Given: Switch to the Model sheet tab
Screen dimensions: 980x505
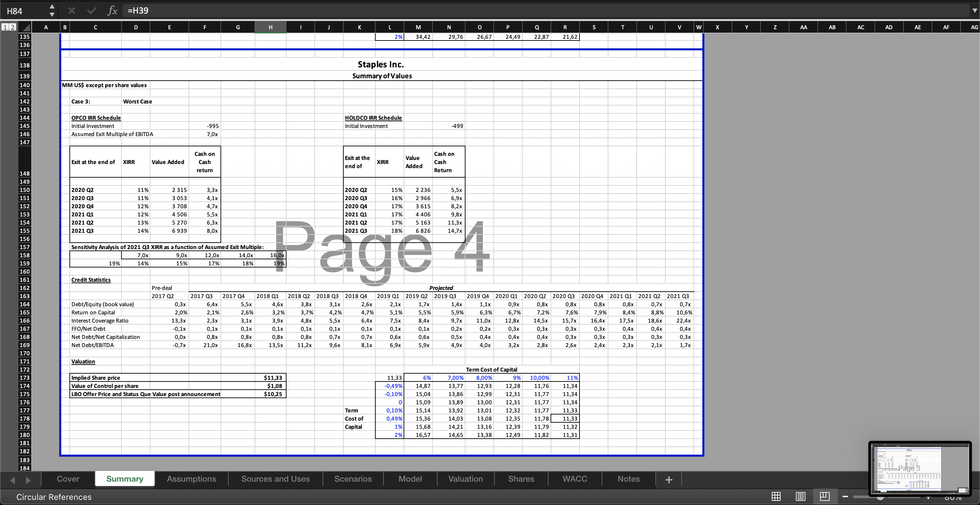Looking at the screenshot, I should click(410, 479).
